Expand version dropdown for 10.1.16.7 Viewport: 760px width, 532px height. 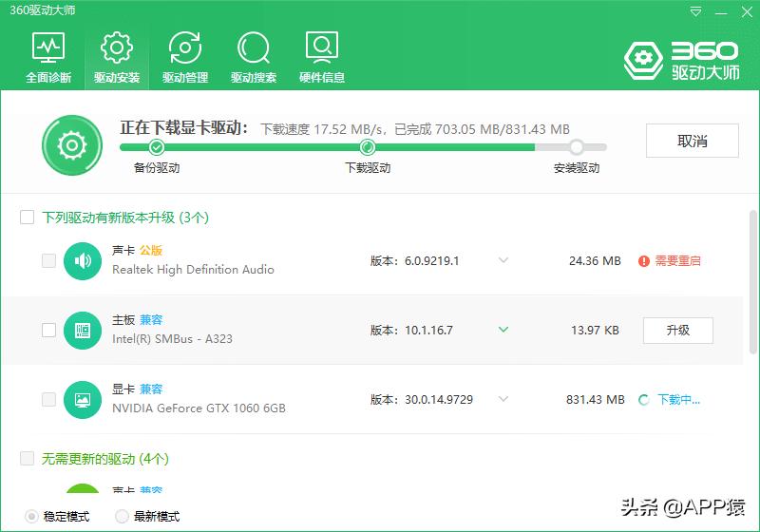(503, 330)
